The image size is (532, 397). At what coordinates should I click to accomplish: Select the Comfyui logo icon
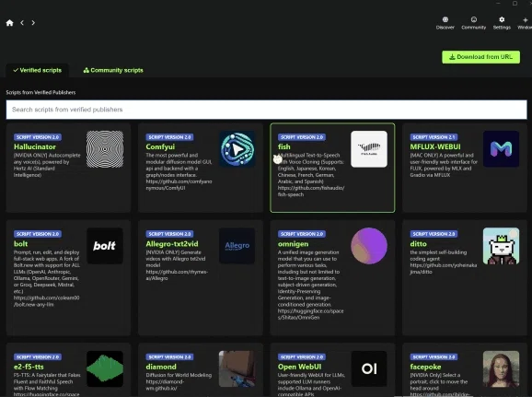237,149
